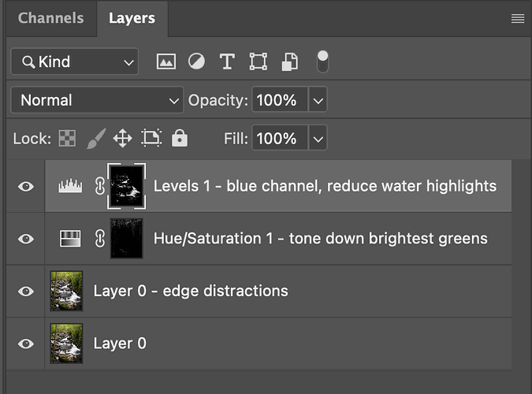
Task: Toggle visibility of Layer 0 edge distractions
Action: [26, 292]
